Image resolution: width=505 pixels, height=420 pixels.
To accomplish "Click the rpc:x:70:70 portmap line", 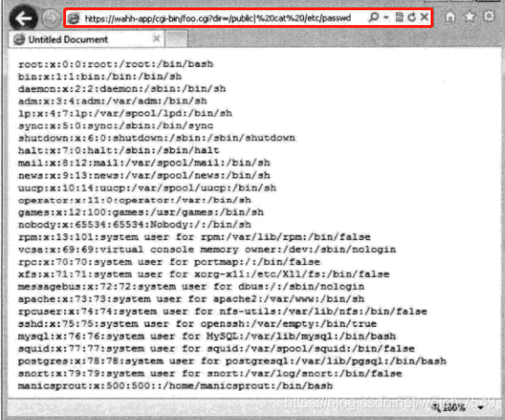I will pyautogui.click(x=169, y=262).
